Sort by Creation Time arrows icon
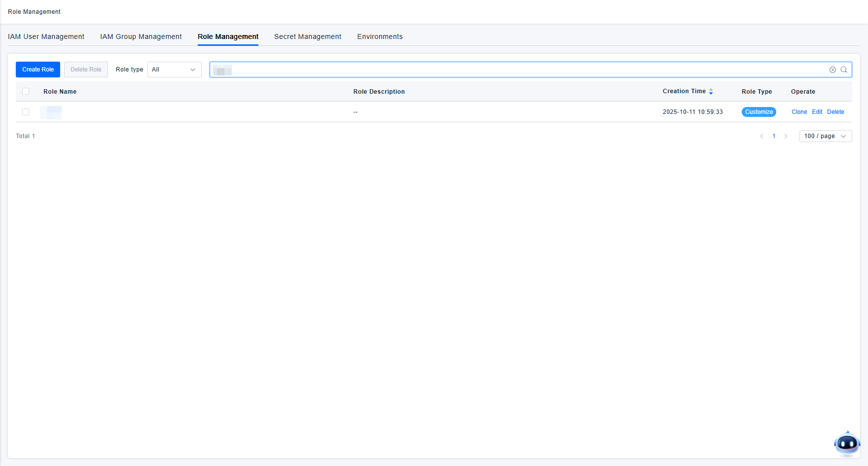Screen dimensions: 868x466 711,92
